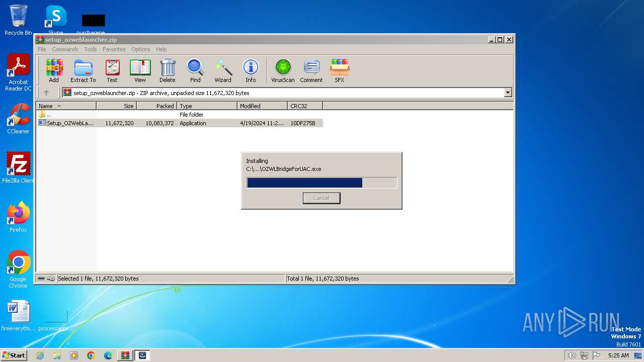
Task: Open Internet Explorer from taskbar
Action: pyautogui.click(x=40, y=355)
